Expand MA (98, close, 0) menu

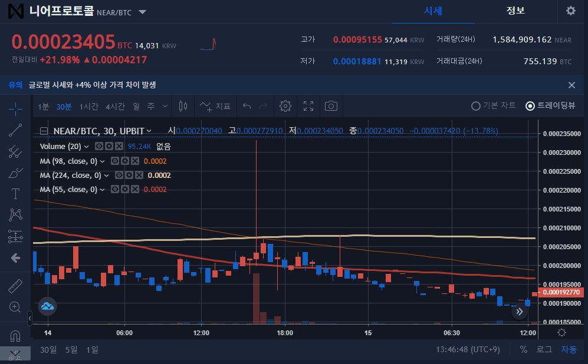[103, 161]
